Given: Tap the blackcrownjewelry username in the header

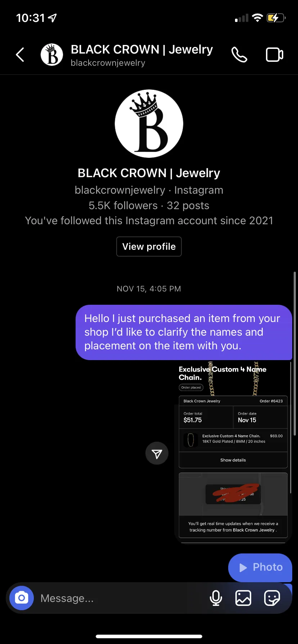Looking at the screenshot, I should 108,63.
